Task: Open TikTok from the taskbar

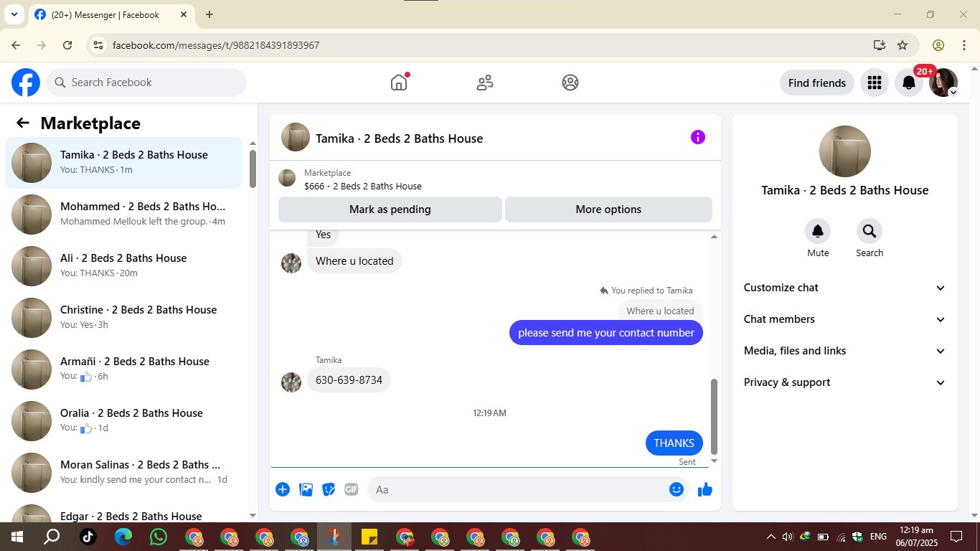Action: (x=88, y=537)
